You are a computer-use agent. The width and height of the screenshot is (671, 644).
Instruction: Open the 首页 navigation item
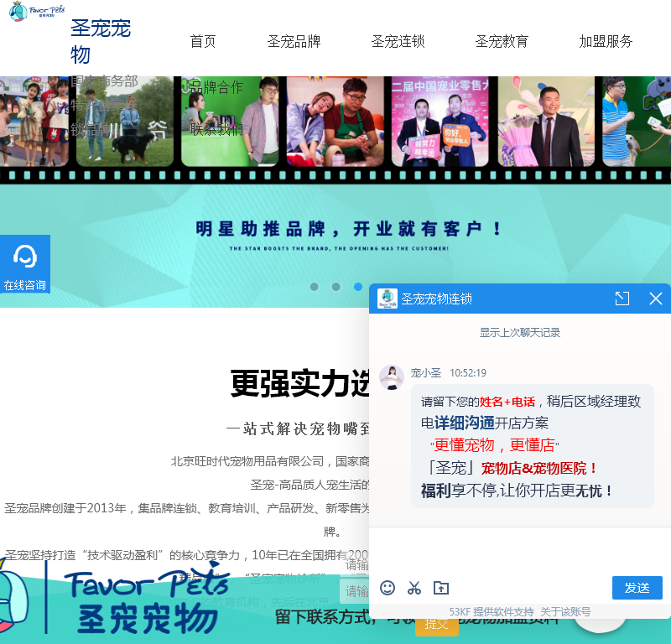[x=203, y=41]
